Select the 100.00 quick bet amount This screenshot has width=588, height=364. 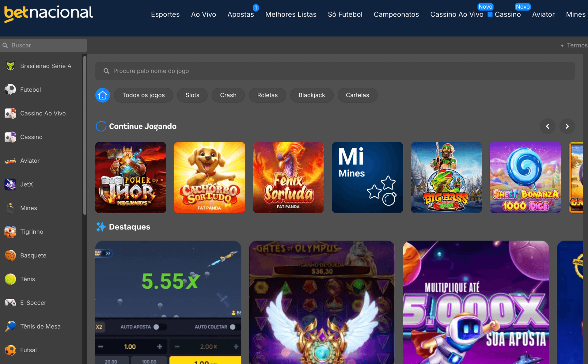click(x=149, y=361)
